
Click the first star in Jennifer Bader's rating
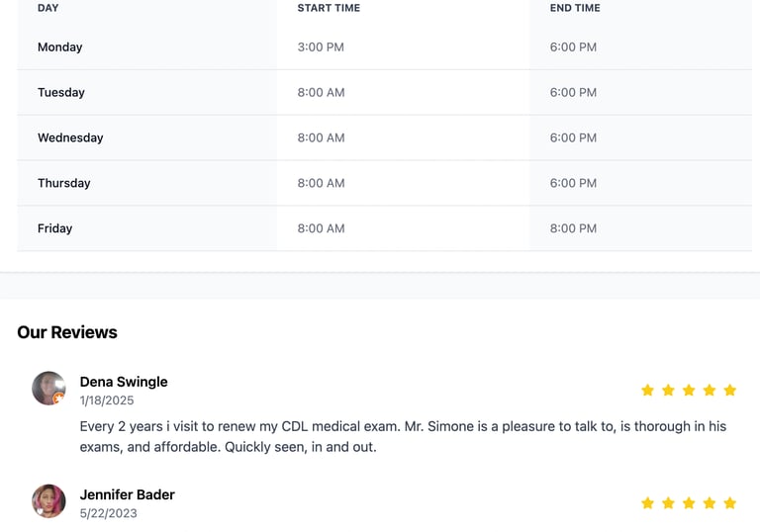647,503
